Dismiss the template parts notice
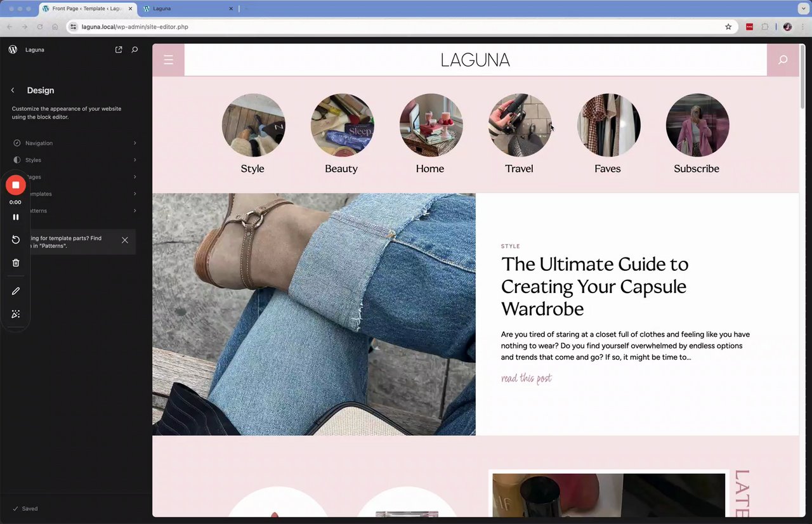The image size is (812, 524). pos(125,240)
